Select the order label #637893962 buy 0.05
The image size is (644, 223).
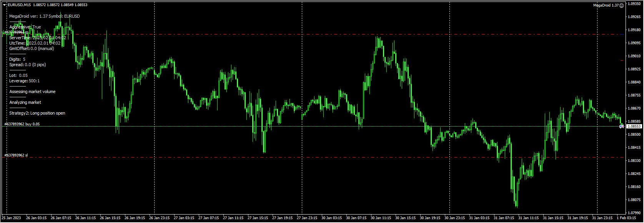(x=22, y=124)
